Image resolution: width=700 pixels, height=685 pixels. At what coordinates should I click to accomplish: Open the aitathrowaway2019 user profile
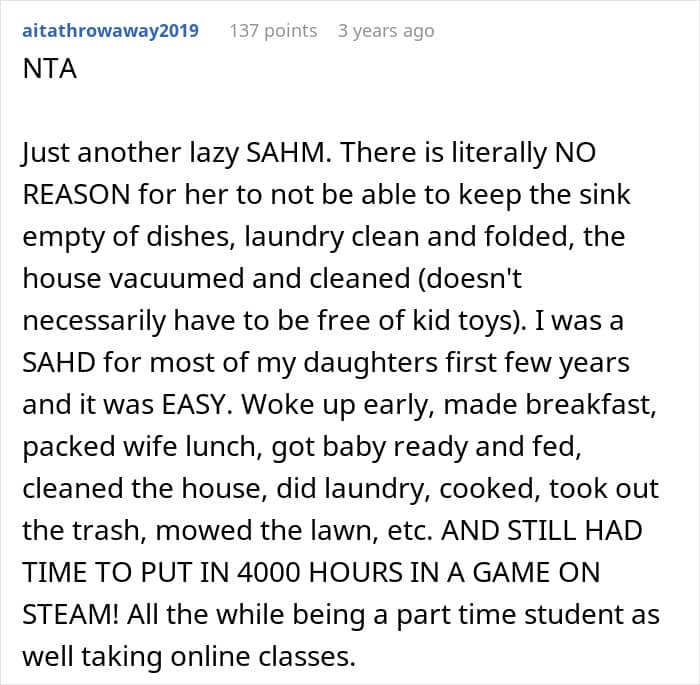[110, 31]
